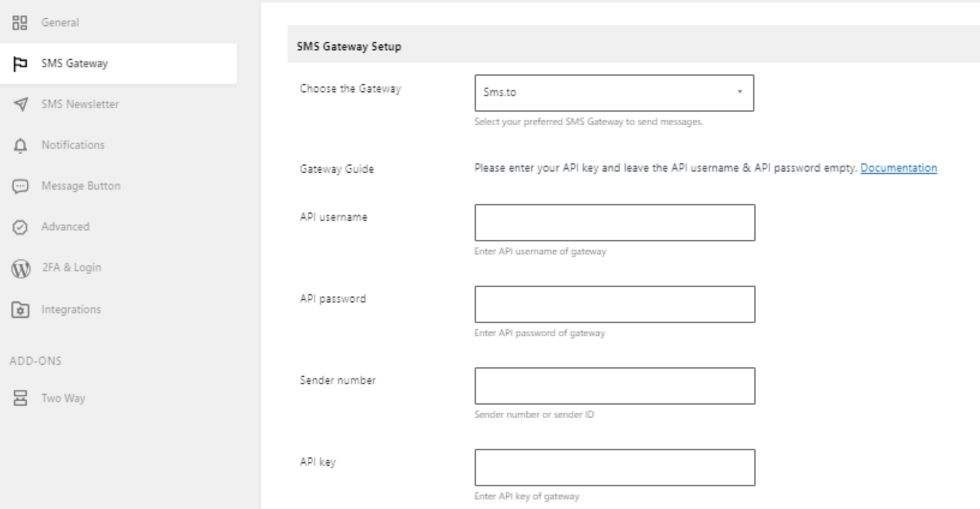Focus the API username field
The width and height of the screenshot is (980, 509).
coord(615,223)
